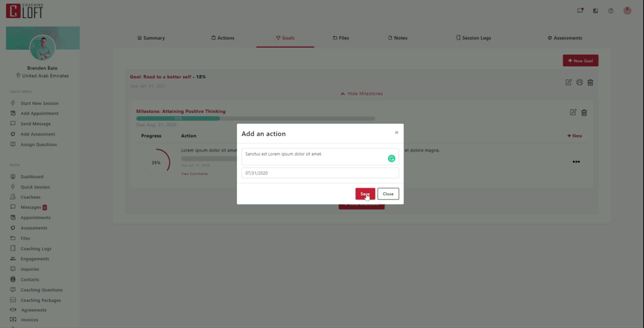Dismiss dialog with the X icon
The height and width of the screenshot is (328, 644).
(397, 132)
